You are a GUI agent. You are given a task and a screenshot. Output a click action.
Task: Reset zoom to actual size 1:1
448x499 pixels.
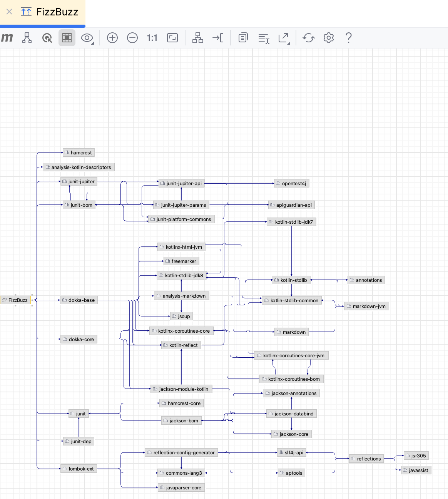[x=152, y=38]
